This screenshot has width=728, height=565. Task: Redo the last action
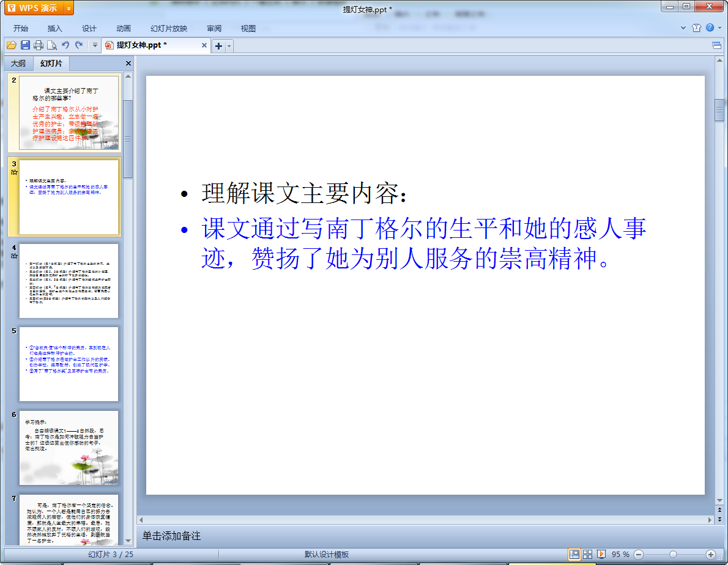click(79, 45)
